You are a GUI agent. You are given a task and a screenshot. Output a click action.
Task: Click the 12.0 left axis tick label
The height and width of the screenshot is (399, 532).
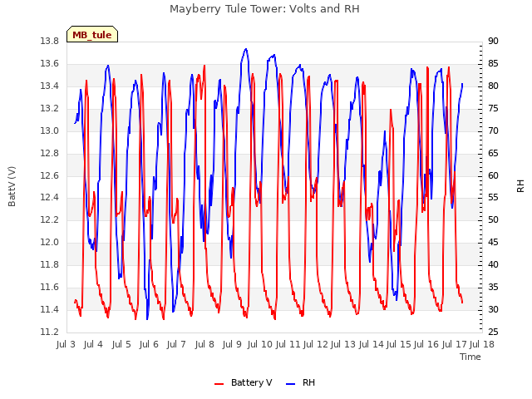click(50, 242)
